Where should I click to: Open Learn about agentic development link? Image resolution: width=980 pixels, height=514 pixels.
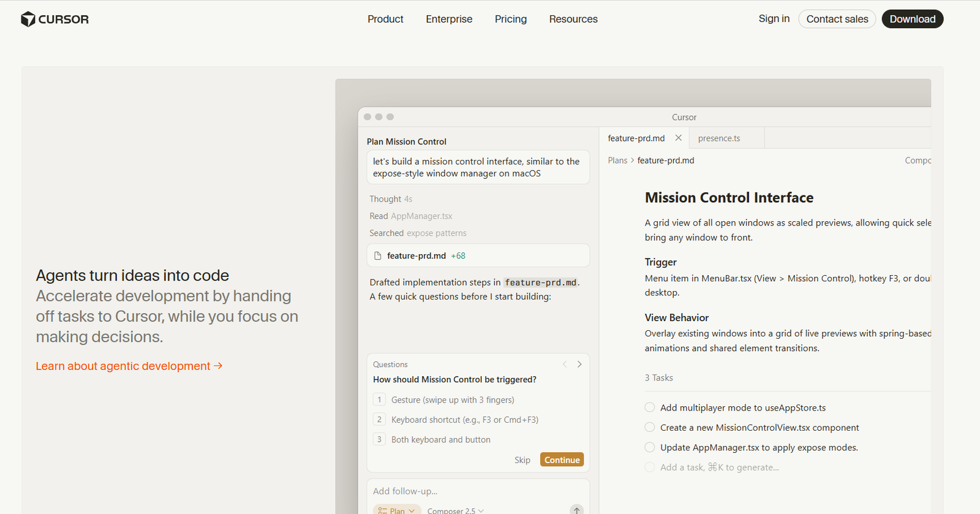tap(129, 366)
